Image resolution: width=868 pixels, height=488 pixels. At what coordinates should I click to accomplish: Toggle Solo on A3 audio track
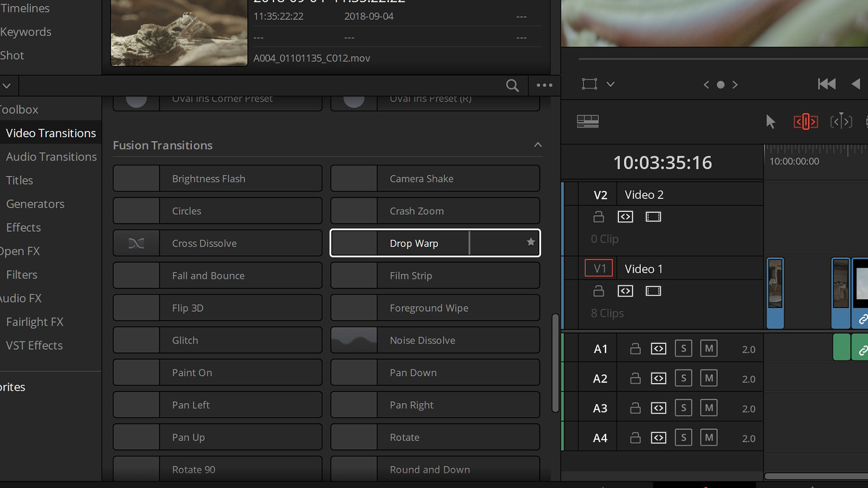[x=684, y=408]
